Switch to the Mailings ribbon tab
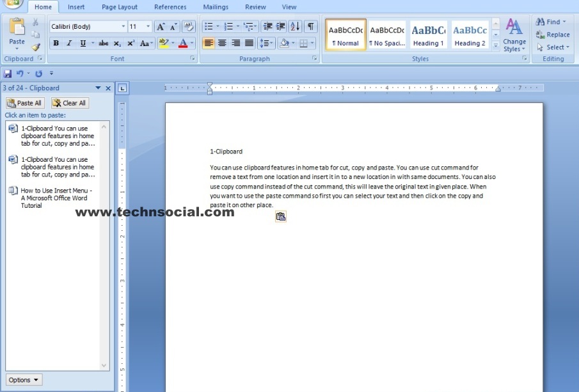Image resolution: width=579 pixels, height=392 pixels. 215,6
